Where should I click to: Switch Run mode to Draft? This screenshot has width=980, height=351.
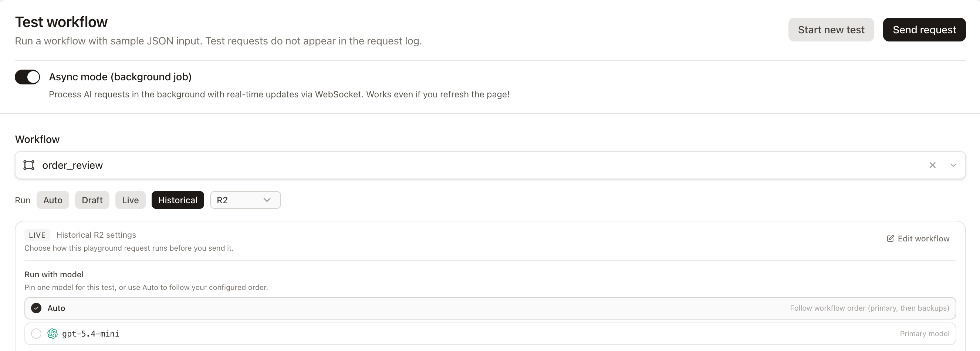(x=92, y=200)
